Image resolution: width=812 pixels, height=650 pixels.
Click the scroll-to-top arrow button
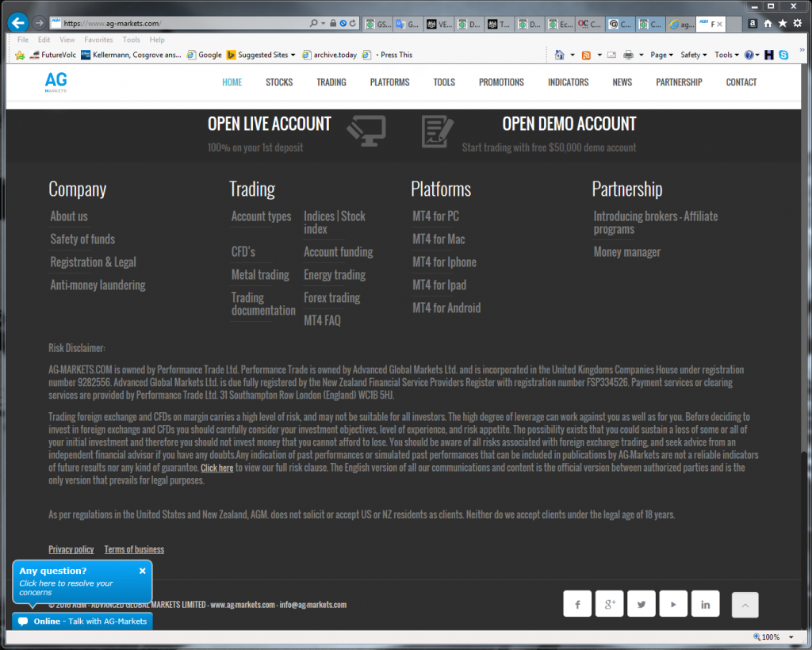tap(745, 605)
